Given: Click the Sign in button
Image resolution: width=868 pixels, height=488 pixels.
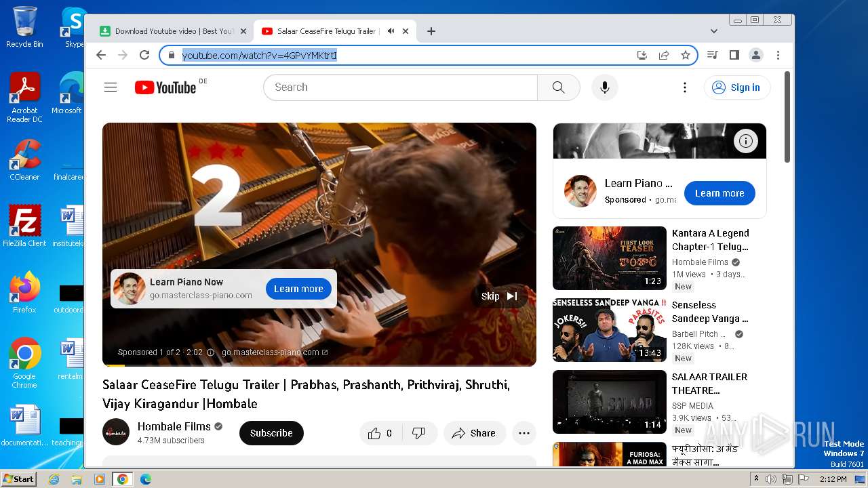Looking at the screenshot, I should [737, 87].
